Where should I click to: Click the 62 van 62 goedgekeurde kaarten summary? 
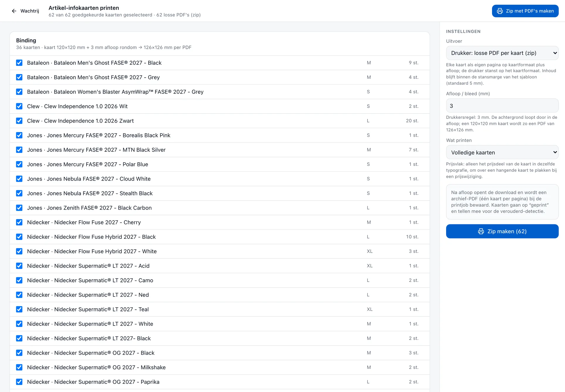(x=124, y=15)
